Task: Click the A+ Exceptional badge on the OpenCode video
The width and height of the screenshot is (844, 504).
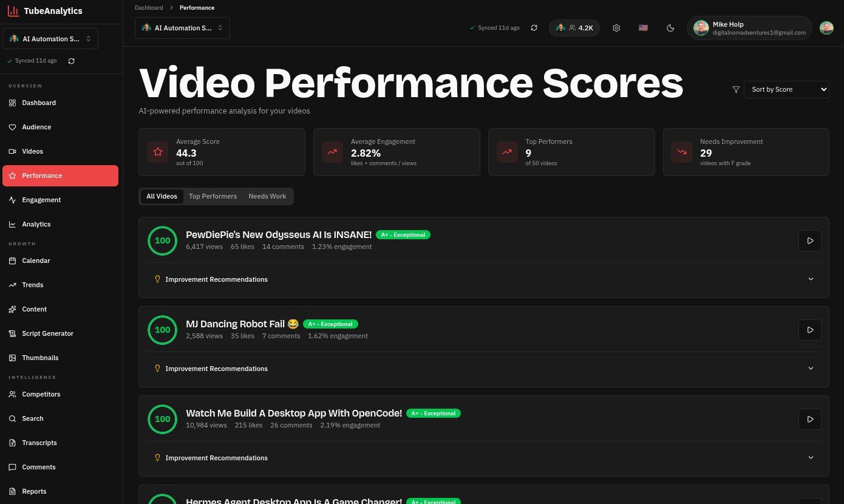Action: click(x=434, y=413)
